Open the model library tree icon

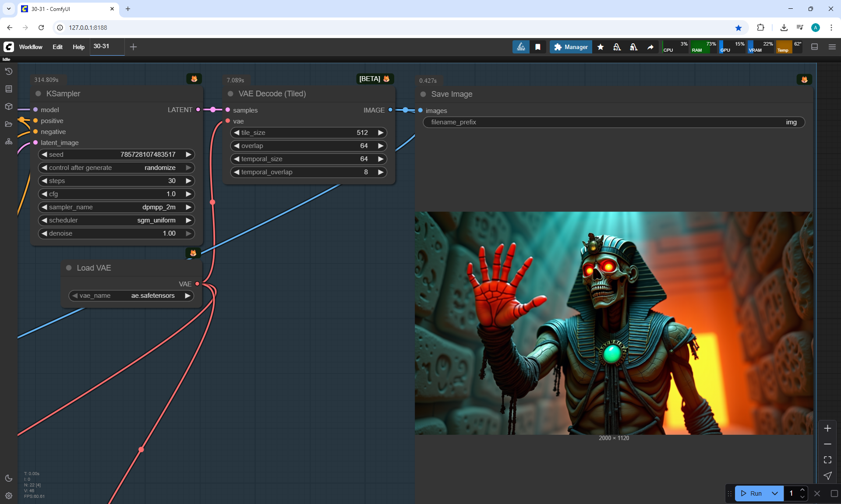pos(9,141)
